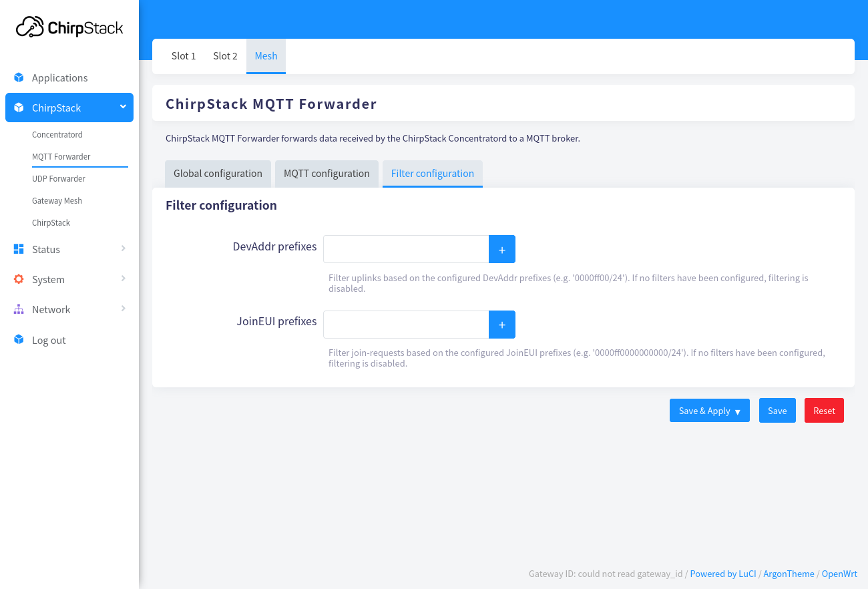This screenshot has height=589, width=868.
Task: Open the Gateway Mesh submenu item
Action: (x=57, y=200)
